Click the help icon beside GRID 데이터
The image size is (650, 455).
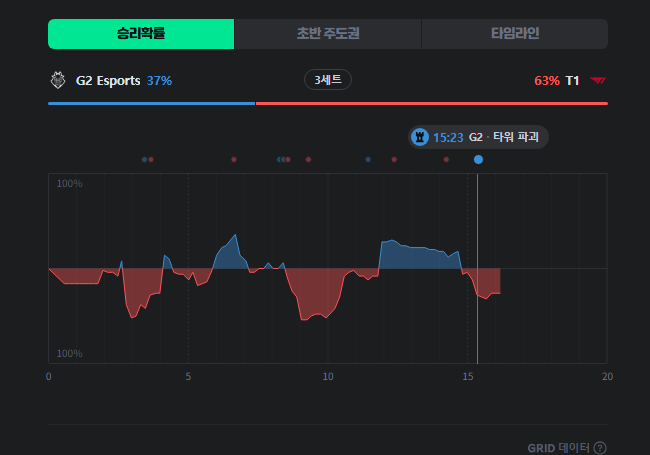point(600,448)
